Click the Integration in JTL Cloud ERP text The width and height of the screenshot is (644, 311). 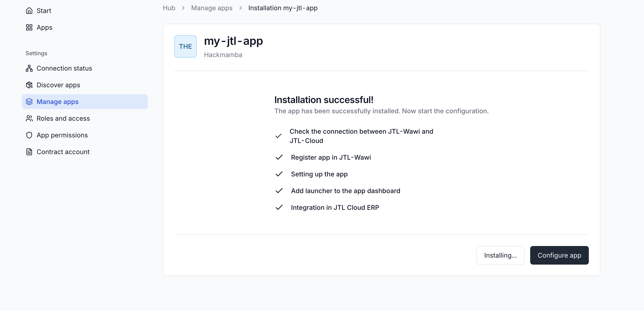pos(335,208)
